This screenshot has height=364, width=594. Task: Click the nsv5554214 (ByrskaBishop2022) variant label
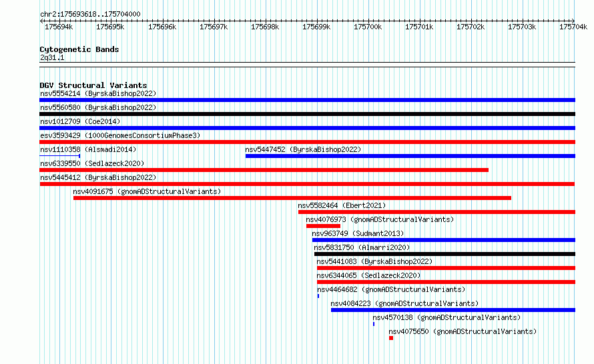pos(98,93)
